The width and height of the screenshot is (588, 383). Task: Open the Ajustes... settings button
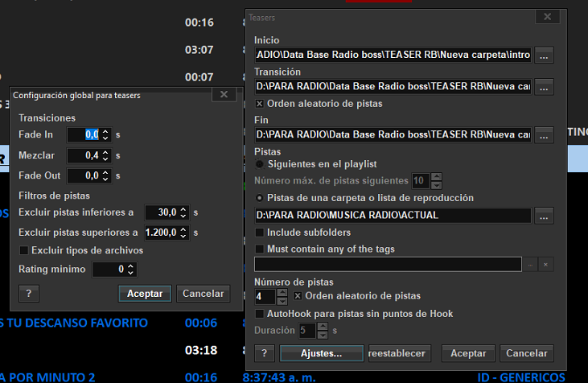click(x=321, y=353)
